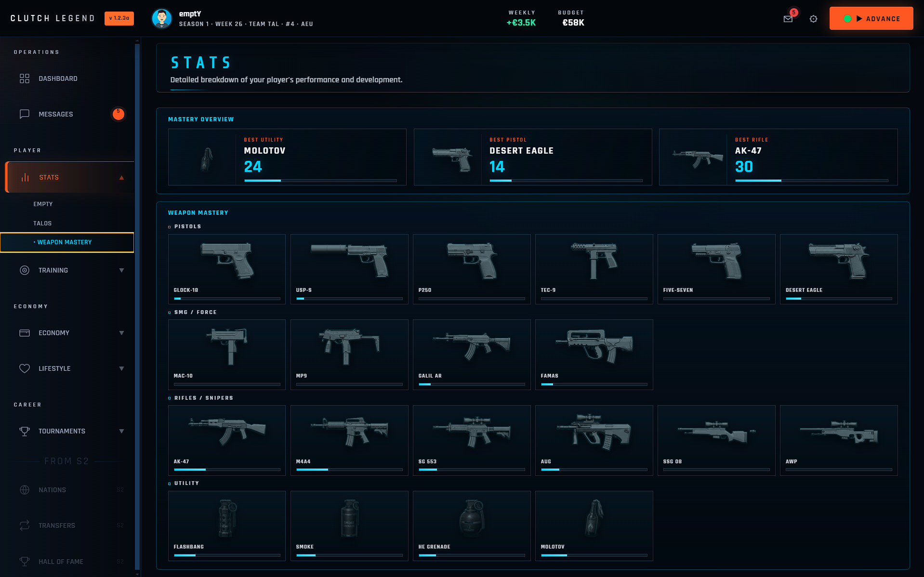The width and height of the screenshot is (924, 577).
Task: Click the Hall of Fame trophy icon
Action: pyautogui.click(x=25, y=561)
